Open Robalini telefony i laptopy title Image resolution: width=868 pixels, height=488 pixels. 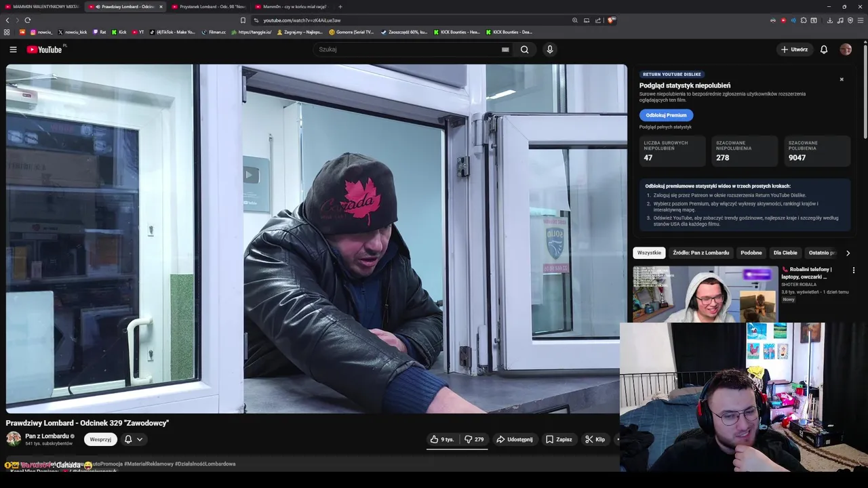pyautogui.click(x=806, y=273)
